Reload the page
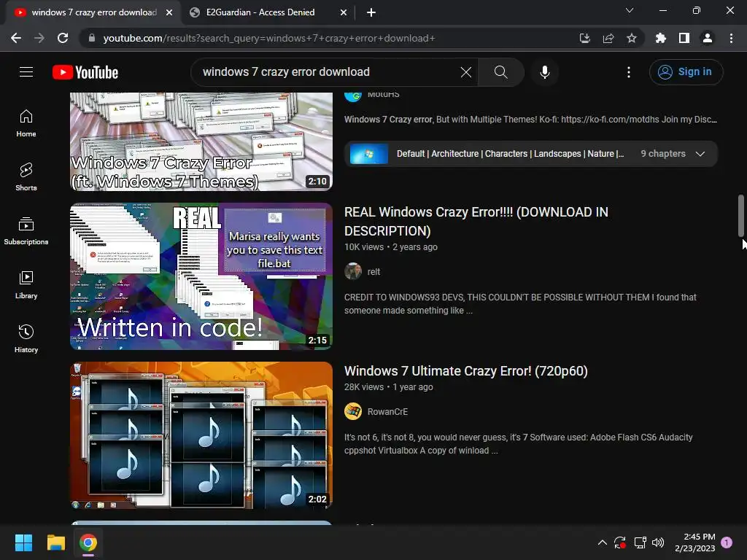747x560 pixels. [x=63, y=38]
